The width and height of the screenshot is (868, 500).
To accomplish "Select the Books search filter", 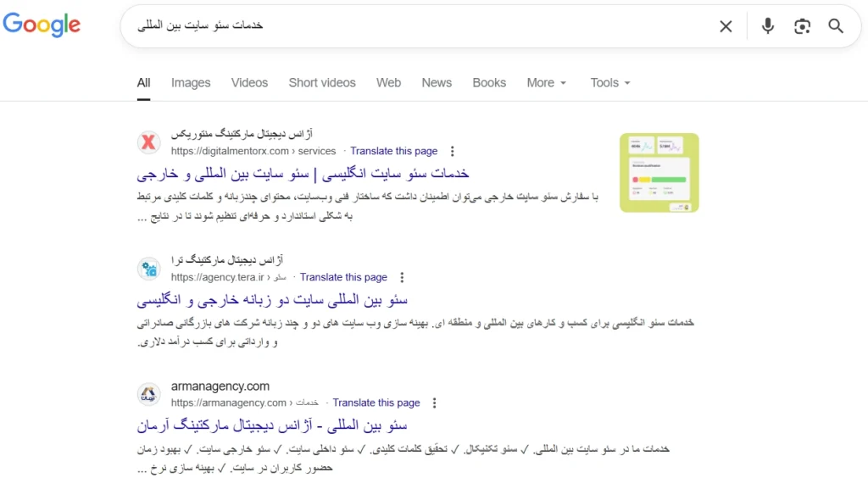I will click(489, 82).
